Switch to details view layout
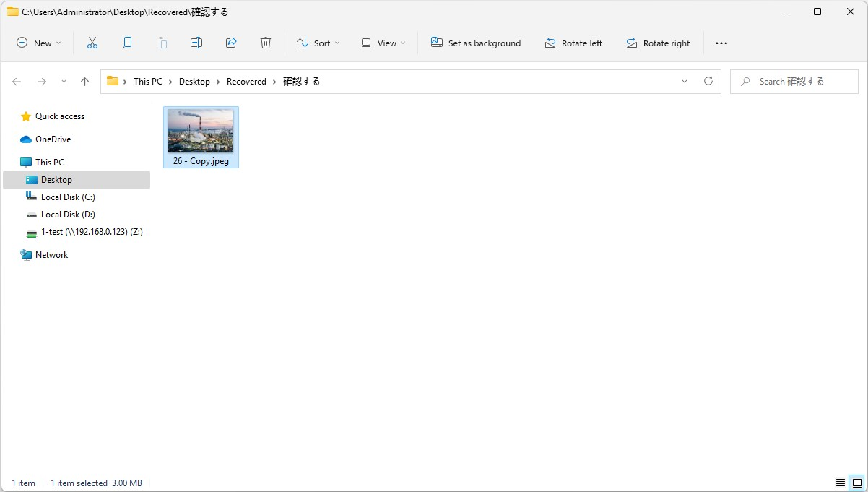Screen dimensions: 868x492 tap(841, 483)
